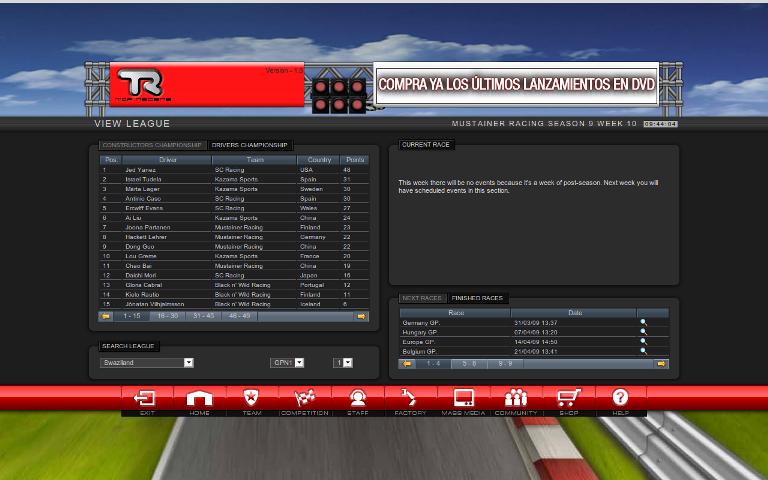View Hungary GP. results magnifier icon
The height and width of the screenshot is (480, 768).
click(x=644, y=332)
